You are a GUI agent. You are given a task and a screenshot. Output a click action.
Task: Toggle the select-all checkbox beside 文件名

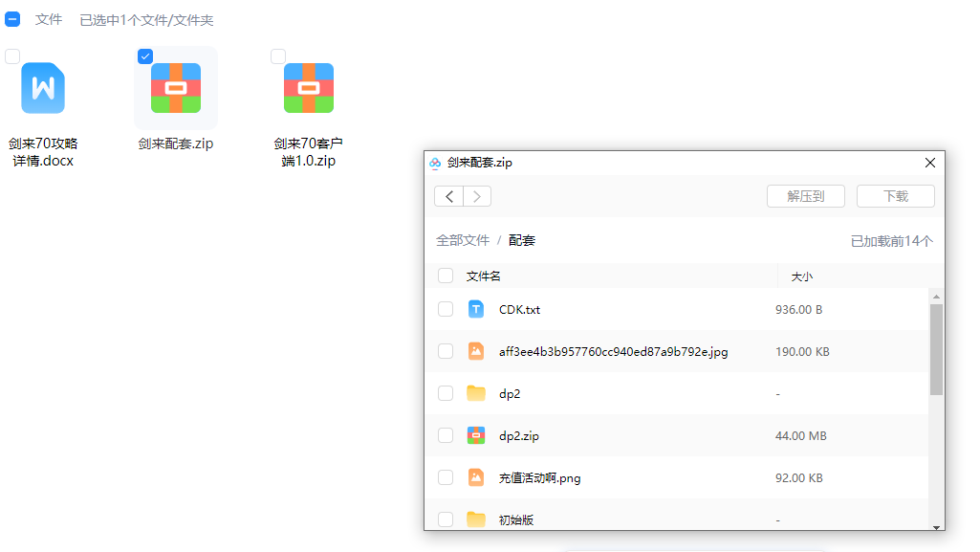point(446,276)
